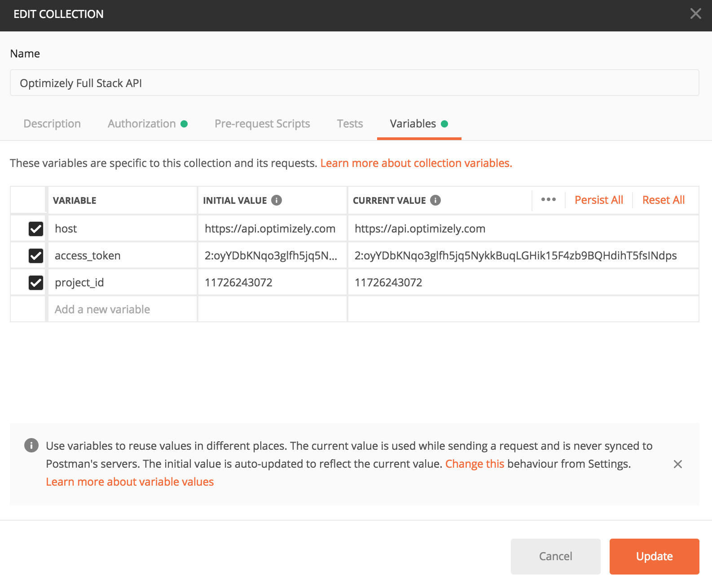Click the Initial Value info icon
The image size is (712, 588).
pos(277,200)
